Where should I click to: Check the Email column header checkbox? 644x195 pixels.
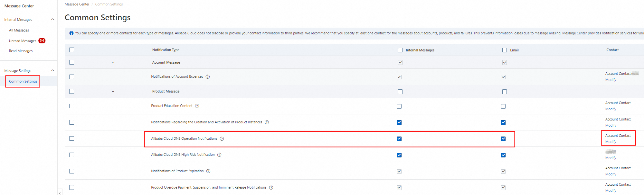pos(505,50)
